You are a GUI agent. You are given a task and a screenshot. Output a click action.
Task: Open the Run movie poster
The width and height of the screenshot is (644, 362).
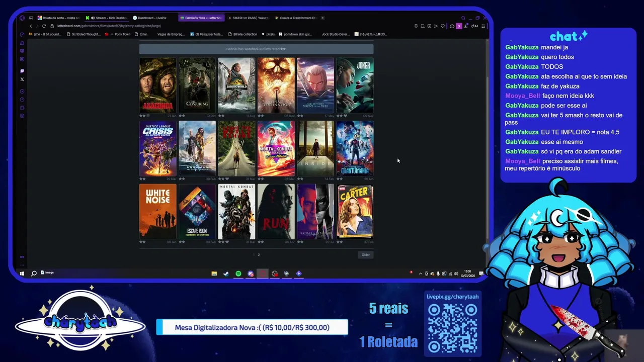[276, 211]
